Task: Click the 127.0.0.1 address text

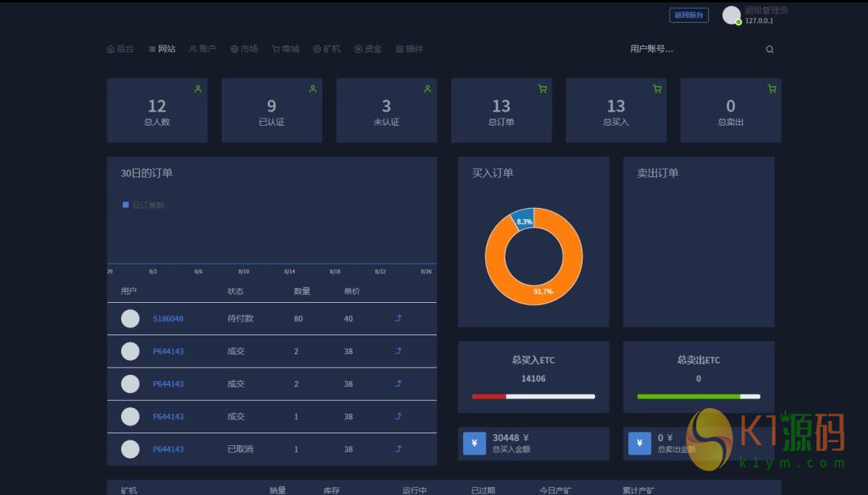Action: [759, 21]
